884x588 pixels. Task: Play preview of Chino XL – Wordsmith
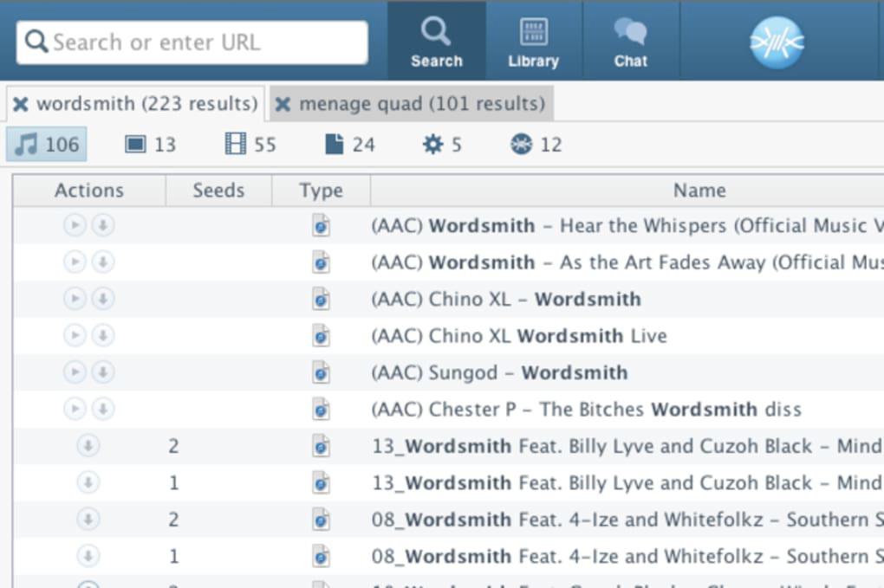coord(75,299)
